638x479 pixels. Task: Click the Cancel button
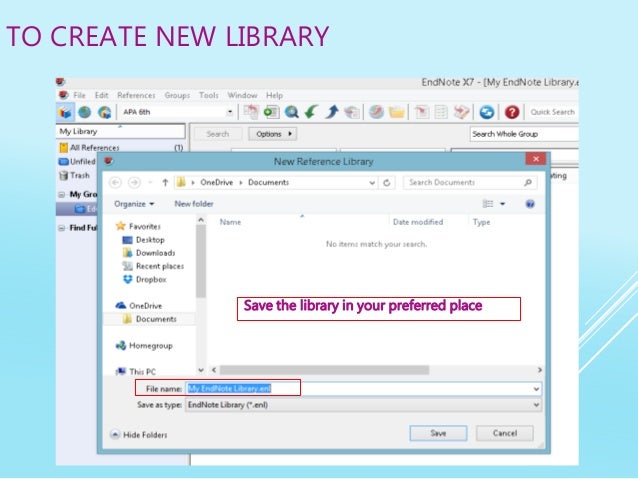[x=505, y=433]
